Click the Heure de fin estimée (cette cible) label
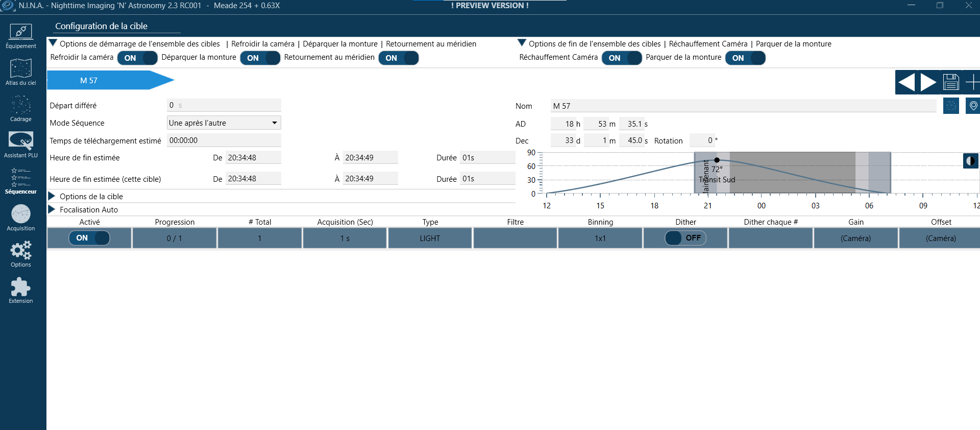 pyautogui.click(x=105, y=179)
